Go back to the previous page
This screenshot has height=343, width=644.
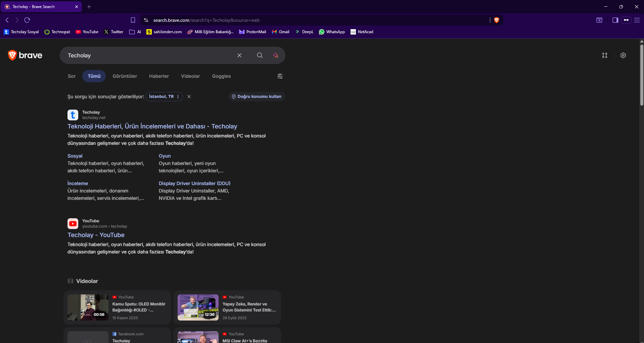(7, 20)
